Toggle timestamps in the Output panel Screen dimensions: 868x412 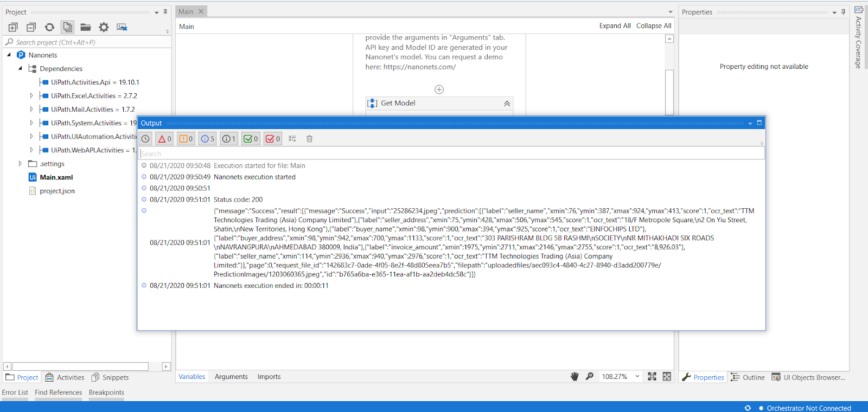tap(146, 139)
